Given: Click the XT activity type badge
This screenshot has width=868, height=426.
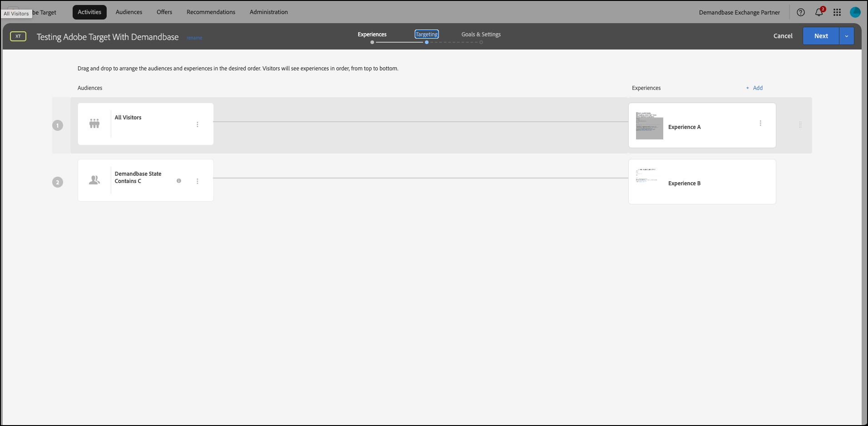Looking at the screenshot, I should point(18,36).
